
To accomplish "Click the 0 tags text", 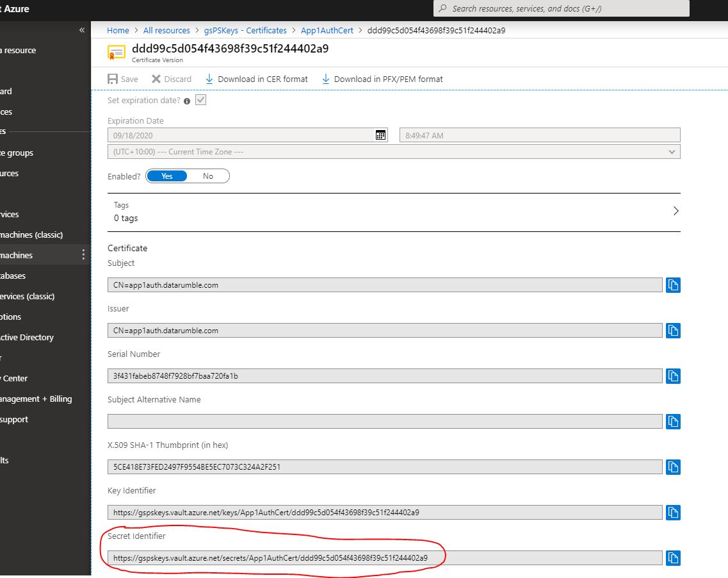I will [x=126, y=219].
